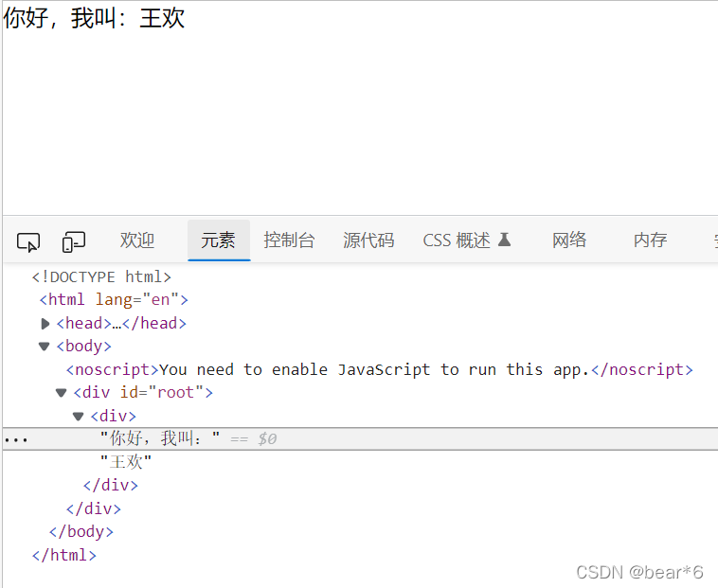This screenshot has height=588, width=718.
Task: Collapse the inner div node arrow
Action: click(x=79, y=416)
